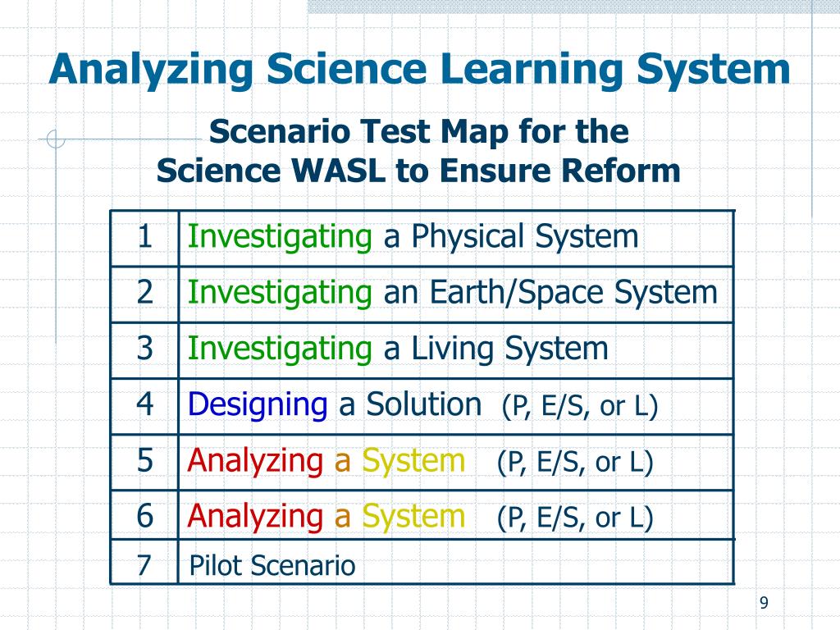Select row number 3 cell
The height and width of the screenshot is (630, 840).
click(144, 349)
